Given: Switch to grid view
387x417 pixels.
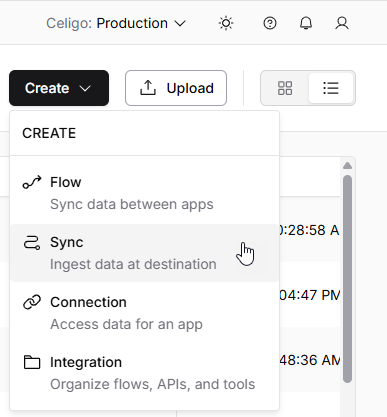Looking at the screenshot, I should point(285,88).
